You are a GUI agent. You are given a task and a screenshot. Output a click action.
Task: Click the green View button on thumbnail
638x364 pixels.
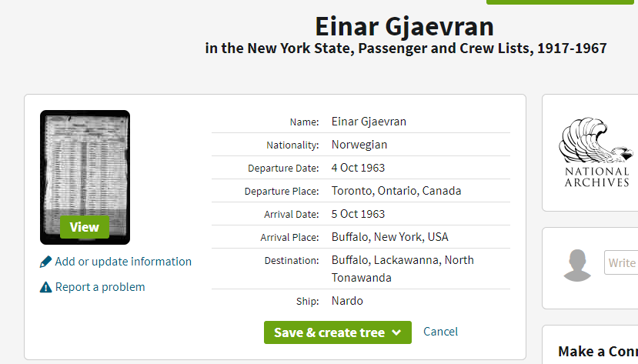(x=85, y=227)
